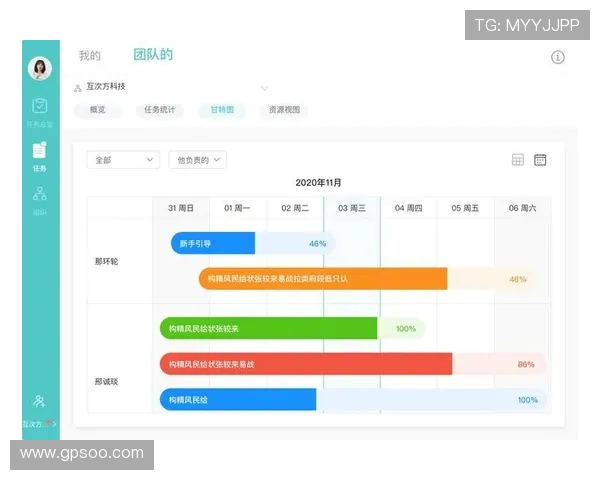Click the info circle icon at the top right

pos(558,57)
